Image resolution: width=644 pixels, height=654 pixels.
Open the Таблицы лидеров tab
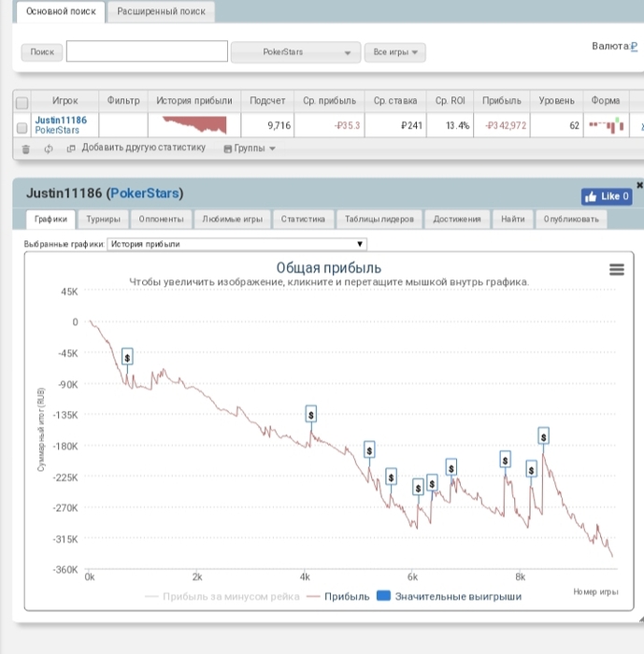pyautogui.click(x=379, y=220)
